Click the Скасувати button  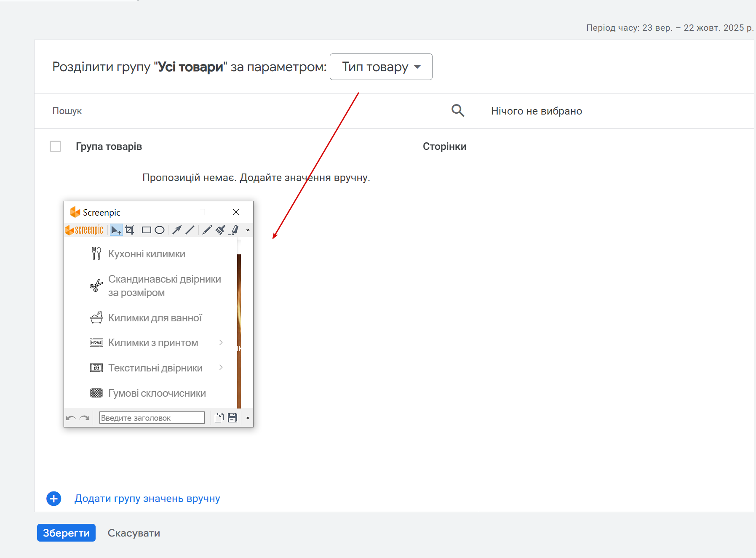[134, 533]
